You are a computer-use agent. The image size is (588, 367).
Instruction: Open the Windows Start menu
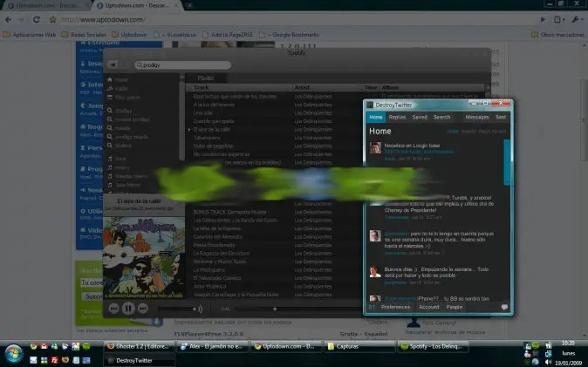click(x=14, y=354)
